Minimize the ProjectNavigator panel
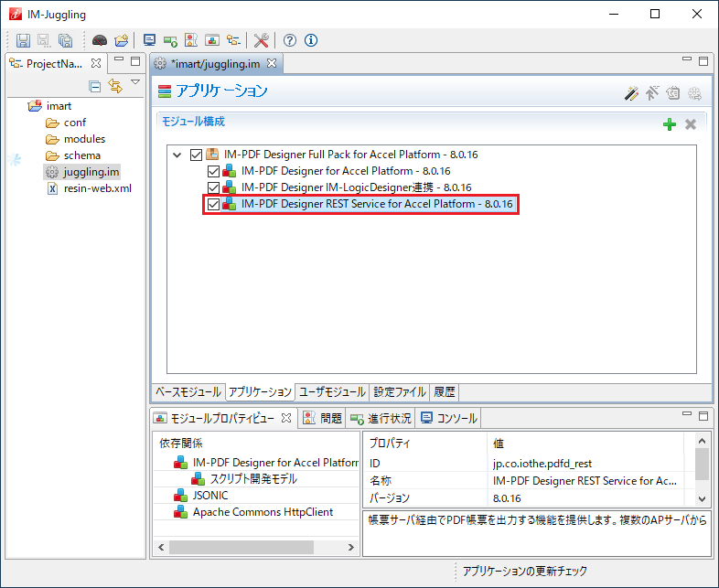 [119, 59]
